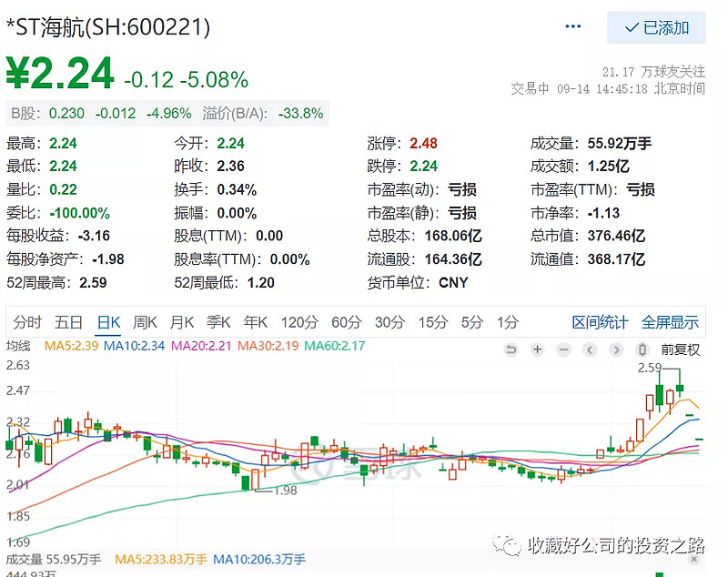Click the 2.59 high marker on chart
Image resolution: width=728 pixels, height=577 pixels.
click(x=650, y=368)
